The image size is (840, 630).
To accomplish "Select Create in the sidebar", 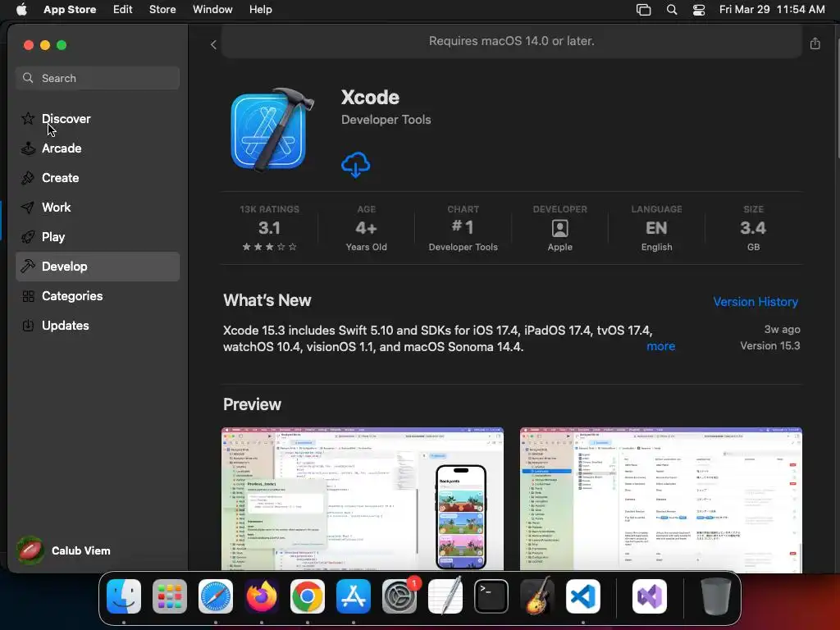I will 98,178.
